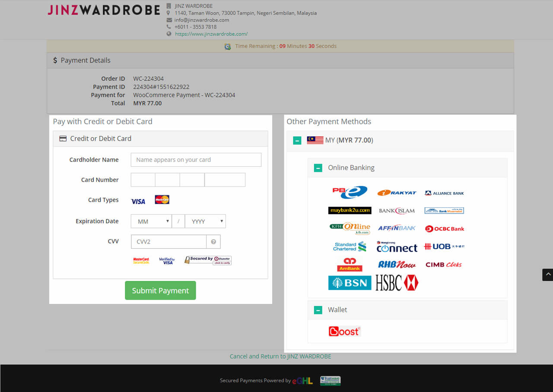Focus the CVV2 input field
Screen dimensions: 553x392
pyautogui.click(x=169, y=242)
